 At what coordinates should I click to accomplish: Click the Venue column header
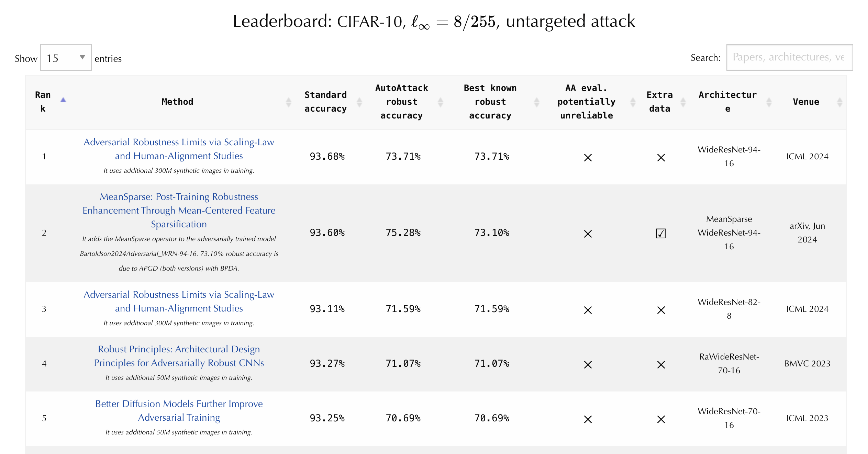point(806,102)
